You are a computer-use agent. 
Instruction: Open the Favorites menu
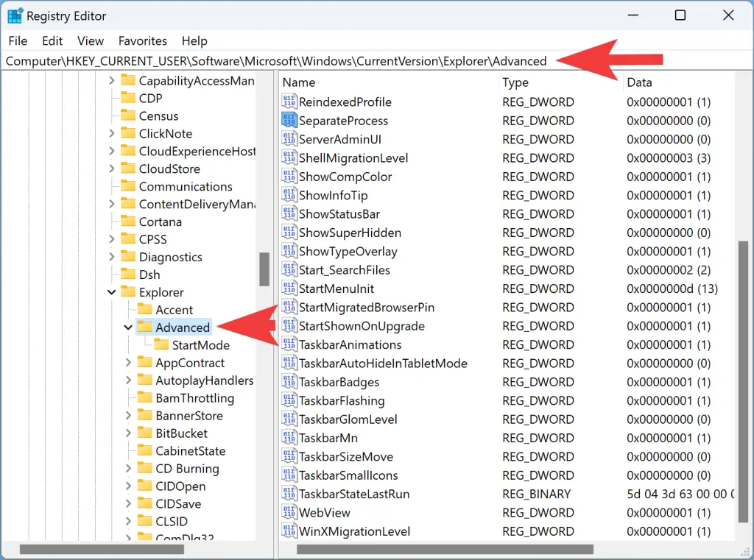[142, 41]
